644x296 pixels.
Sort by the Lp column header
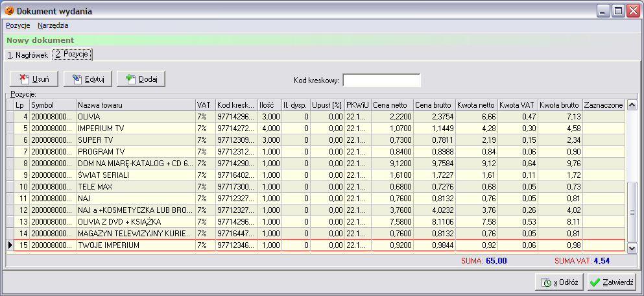point(22,105)
